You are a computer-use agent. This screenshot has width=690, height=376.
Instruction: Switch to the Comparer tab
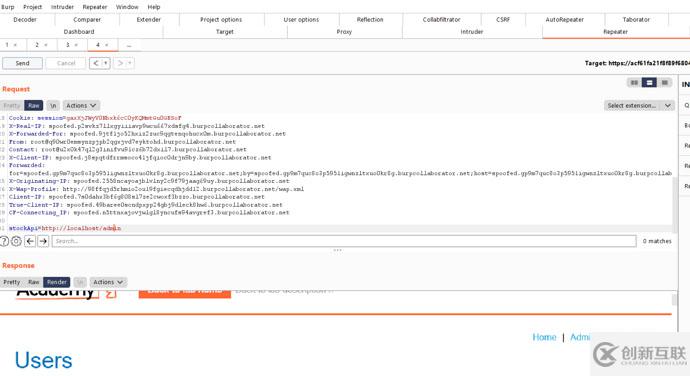(x=87, y=20)
